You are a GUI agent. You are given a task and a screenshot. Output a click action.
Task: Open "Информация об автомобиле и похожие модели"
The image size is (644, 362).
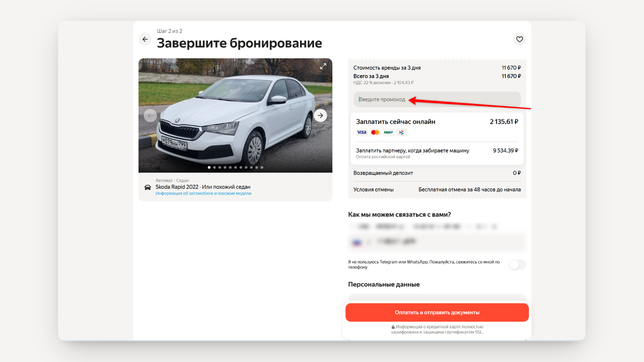(203, 193)
